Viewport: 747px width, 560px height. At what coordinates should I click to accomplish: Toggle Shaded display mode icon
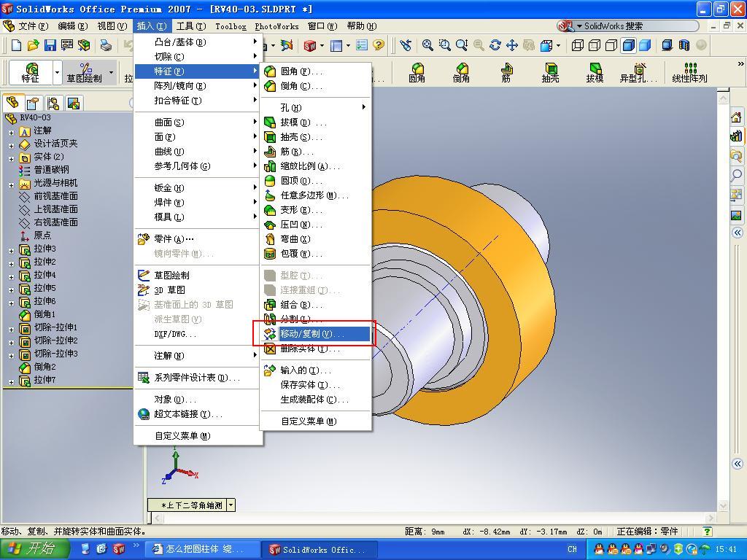click(645, 45)
